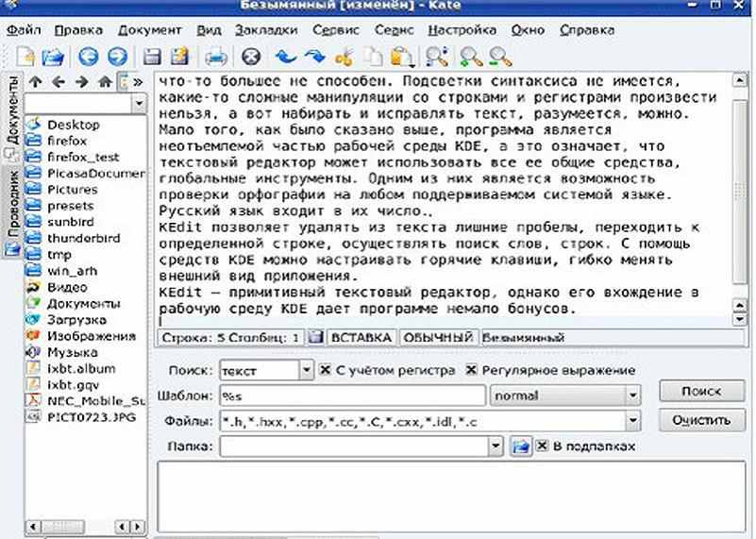Select the PICT0723.JPG file
Image resolution: width=756 pixels, height=539 pixels.
click(x=81, y=417)
